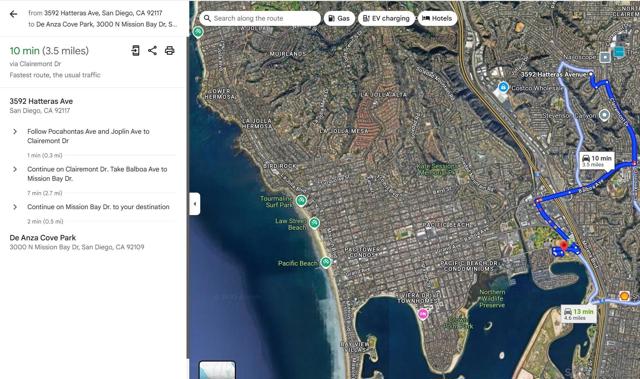Image resolution: width=640 pixels, height=379 pixels.
Task: Send directions to your phone icon
Action: click(135, 51)
